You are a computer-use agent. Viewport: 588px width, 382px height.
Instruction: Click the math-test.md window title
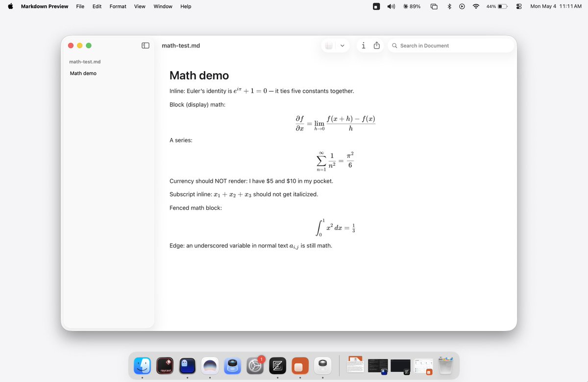(x=181, y=46)
